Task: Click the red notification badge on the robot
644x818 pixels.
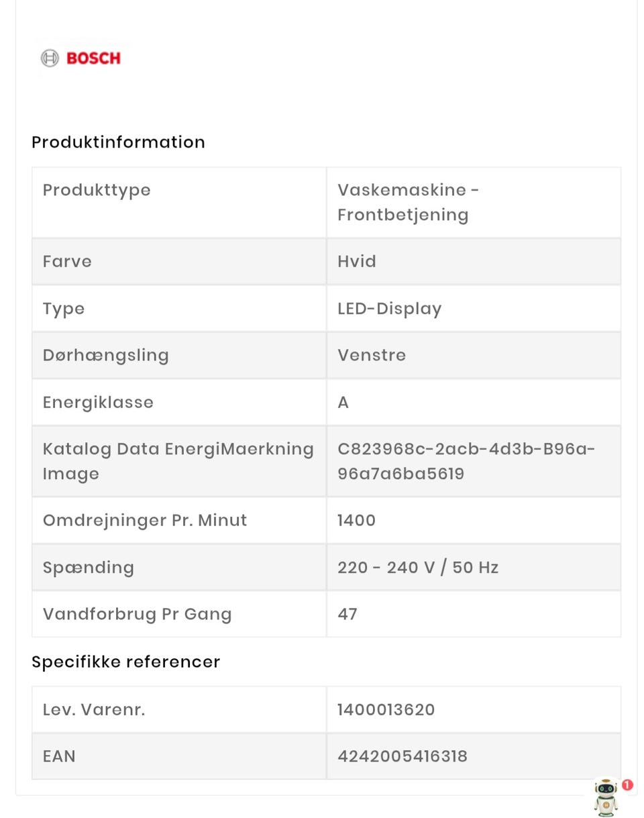Action: (627, 784)
